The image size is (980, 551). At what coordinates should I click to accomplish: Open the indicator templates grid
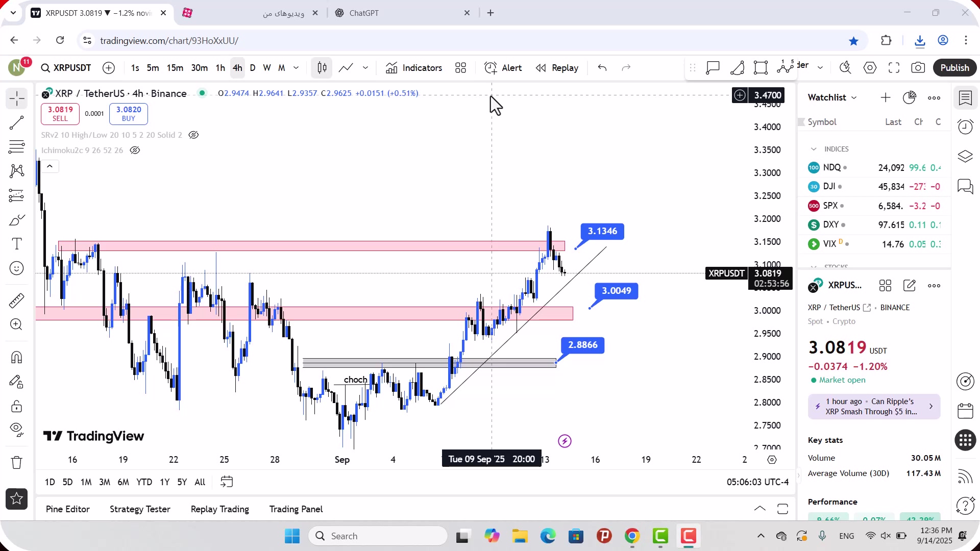pyautogui.click(x=461, y=68)
